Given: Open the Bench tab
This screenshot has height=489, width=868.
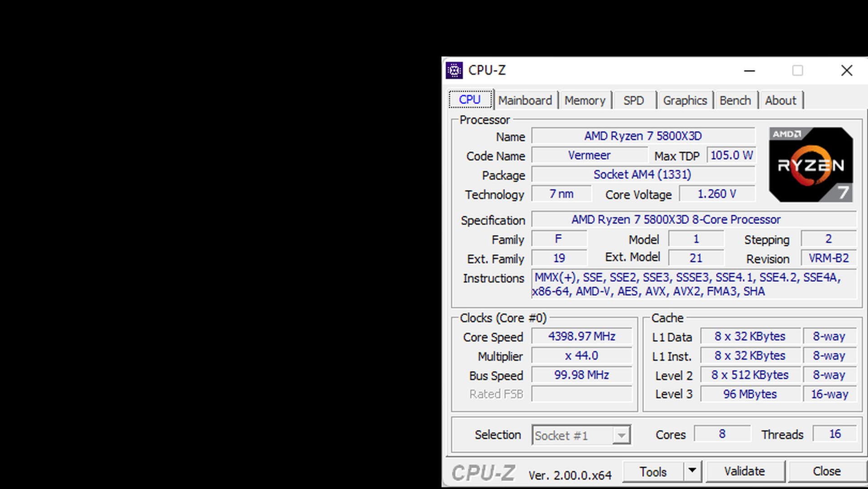Looking at the screenshot, I should tap(736, 100).
